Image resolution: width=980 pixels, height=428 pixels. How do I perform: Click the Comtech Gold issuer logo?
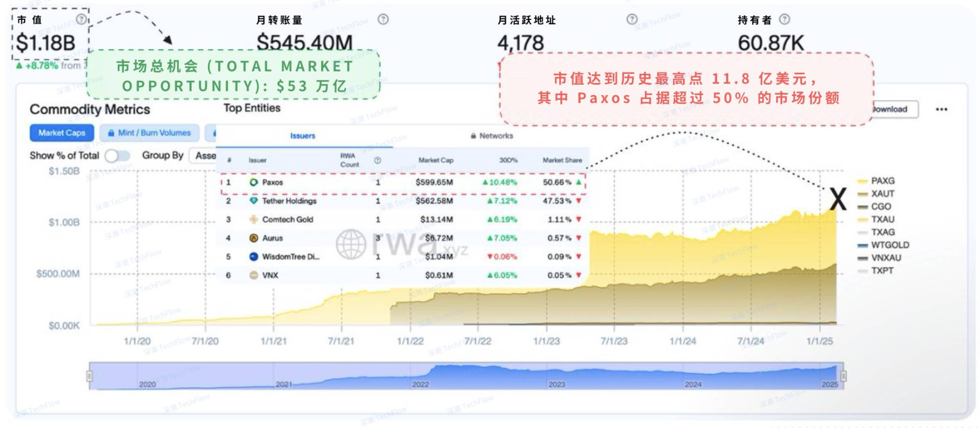click(x=254, y=220)
